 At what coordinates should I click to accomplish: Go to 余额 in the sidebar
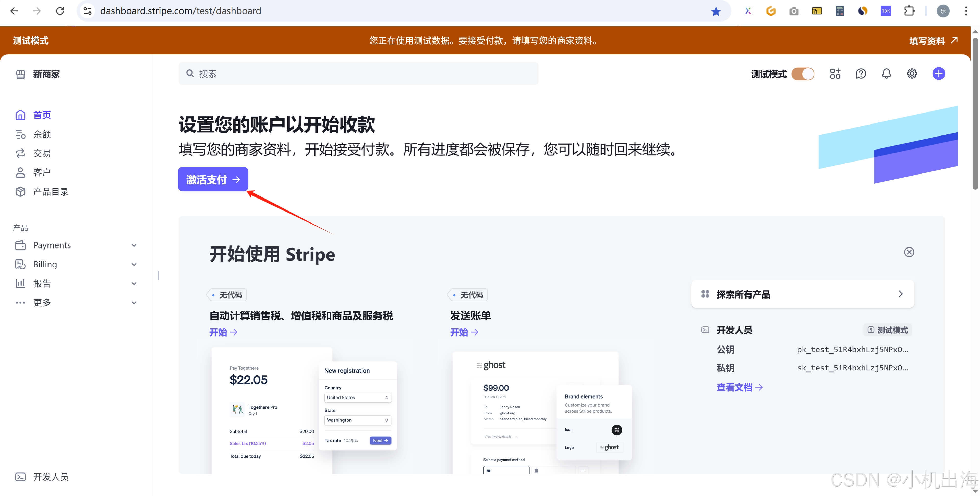pyautogui.click(x=42, y=134)
